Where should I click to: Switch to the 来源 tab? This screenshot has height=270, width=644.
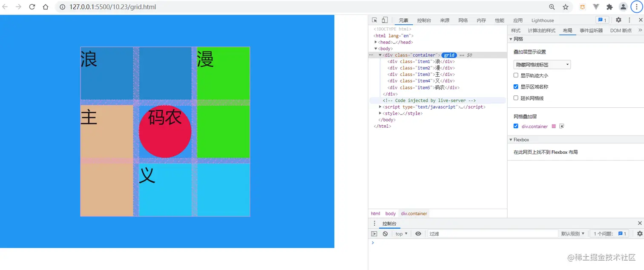[445, 20]
